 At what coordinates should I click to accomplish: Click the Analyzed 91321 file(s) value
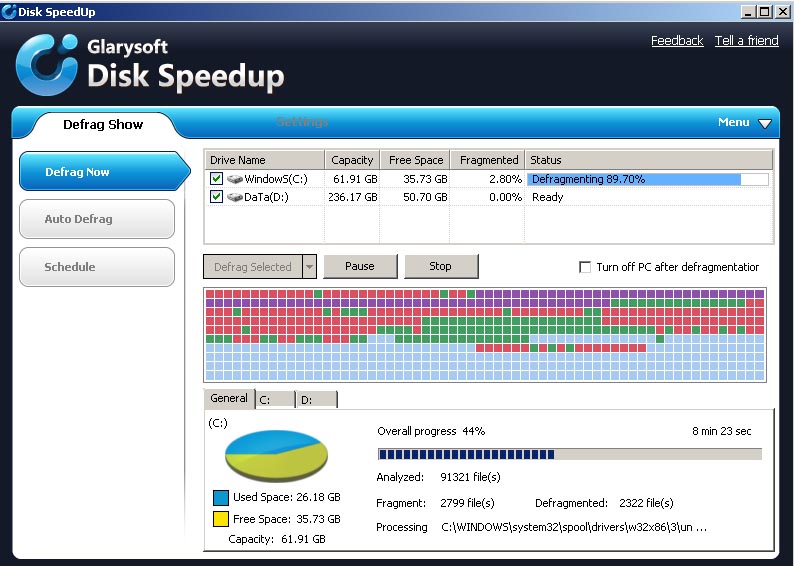(x=470, y=477)
